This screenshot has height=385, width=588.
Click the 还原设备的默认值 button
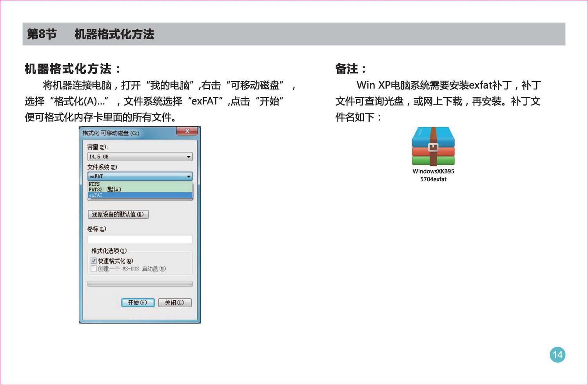[118, 214]
